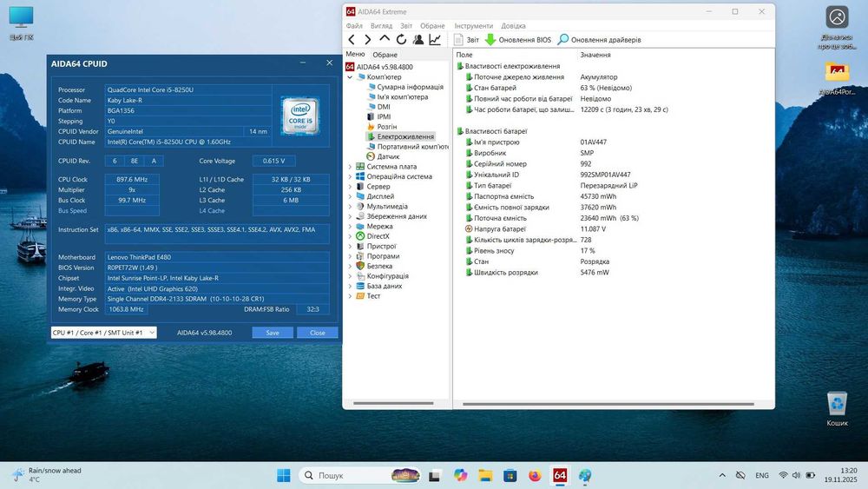The width and height of the screenshot is (868, 489).
Task: Click Оновлення BIOS toolbar button
Action: [x=518, y=39]
